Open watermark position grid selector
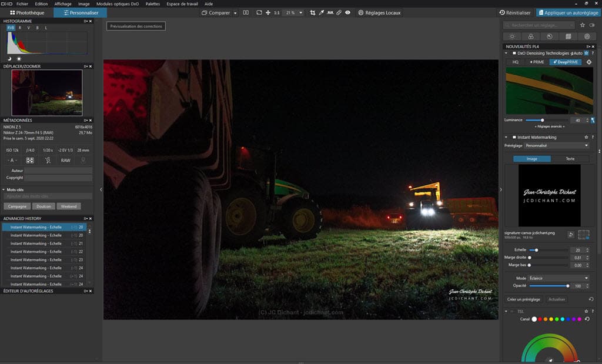Viewport: 602px width, 364px height. (584, 235)
